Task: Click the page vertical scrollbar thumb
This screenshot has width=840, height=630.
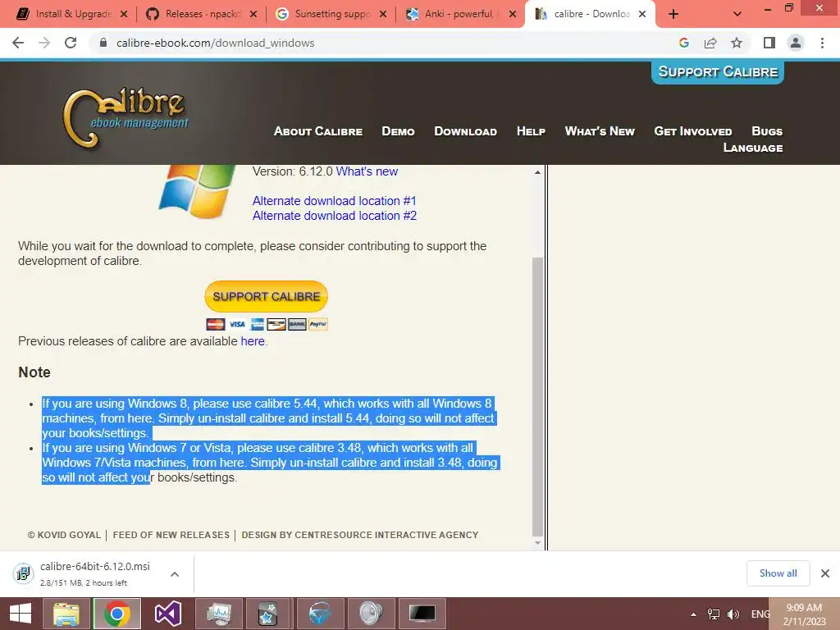Action: point(537,396)
